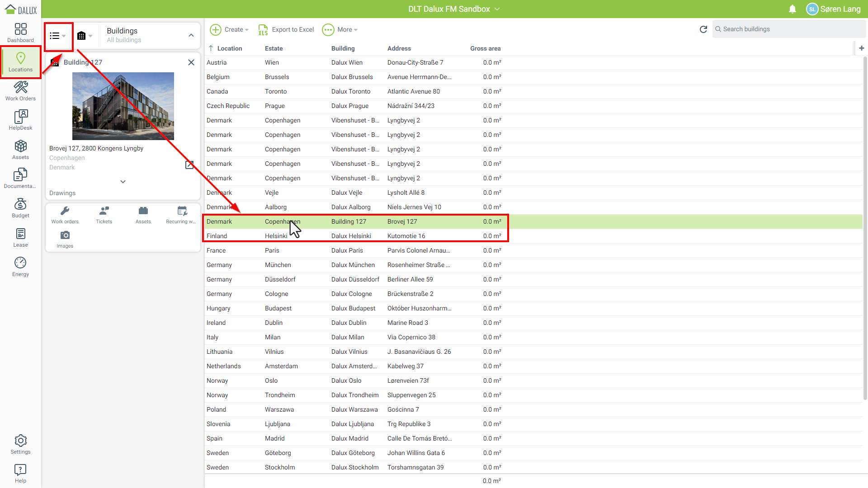This screenshot has height=488, width=868.
Task: Open the Energy module
Action: 20,267
